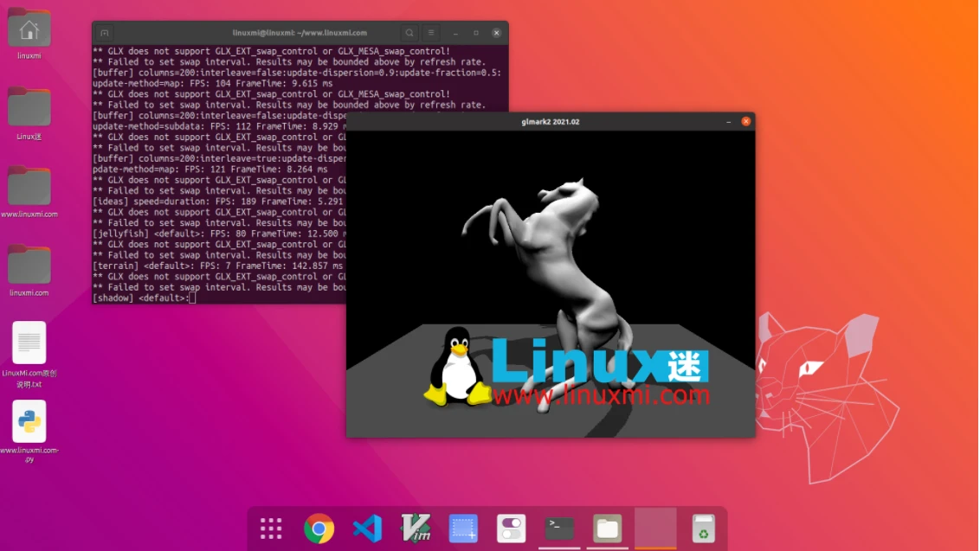
Task: Open the linuxmi home folder on desktop
Action: (29, 35)
